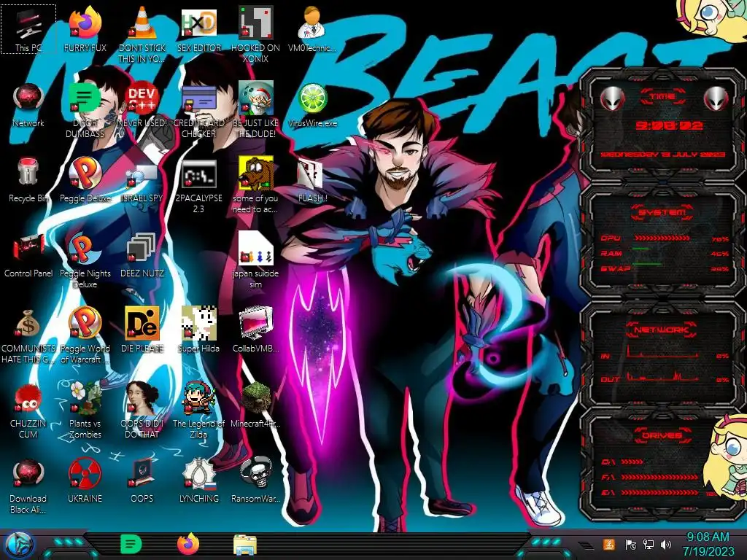
Task: Click the right alien head widget icon
Action: pyautogui.click(x=716, y=98)
